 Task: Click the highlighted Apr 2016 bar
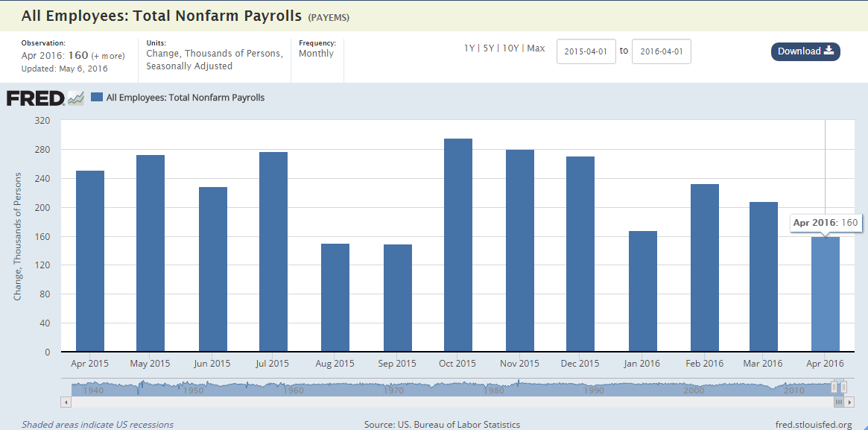click(826, 294)
